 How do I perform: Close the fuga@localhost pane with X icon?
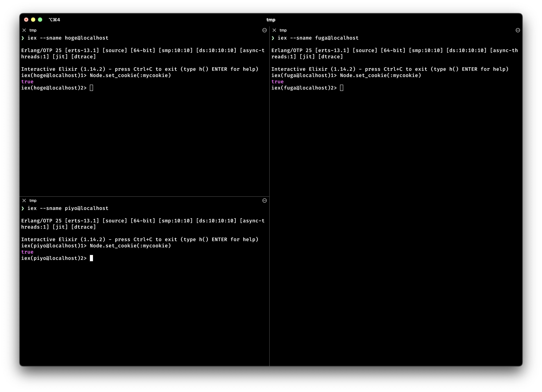tap(274, 30)
